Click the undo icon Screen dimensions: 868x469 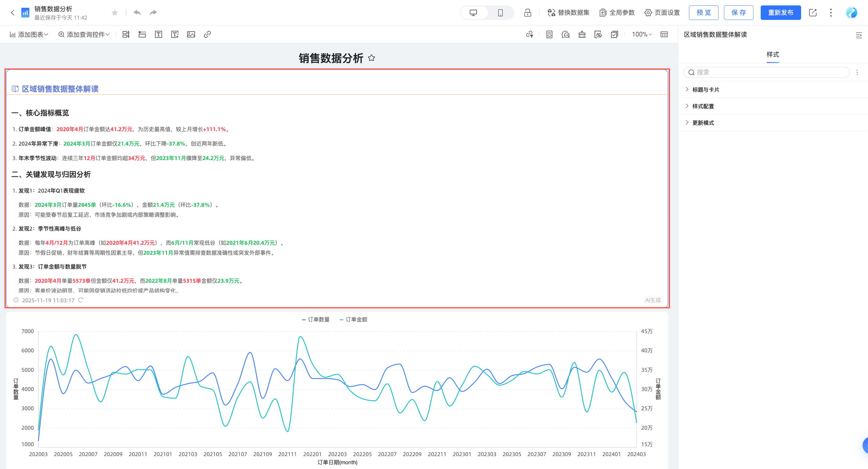137,12
